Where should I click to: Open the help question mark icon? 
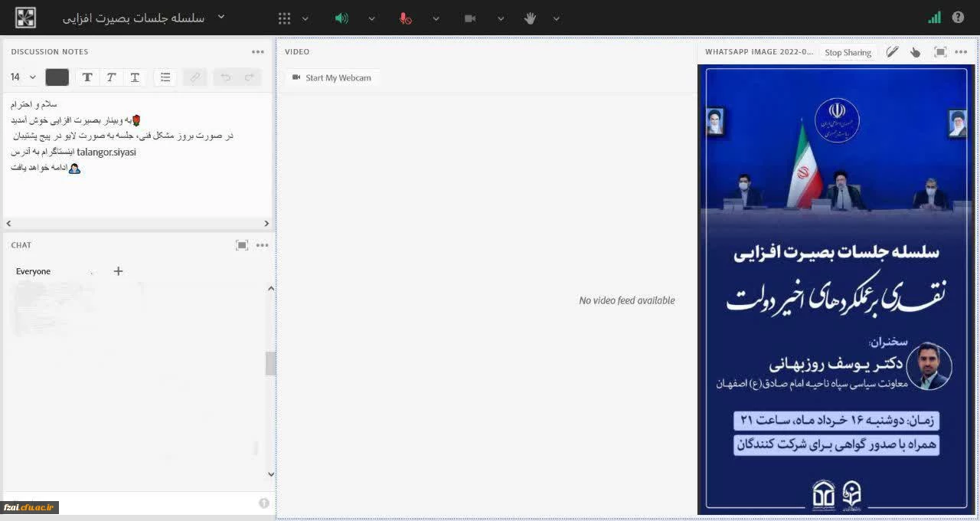pyautogui.click(x=958, y=17)
